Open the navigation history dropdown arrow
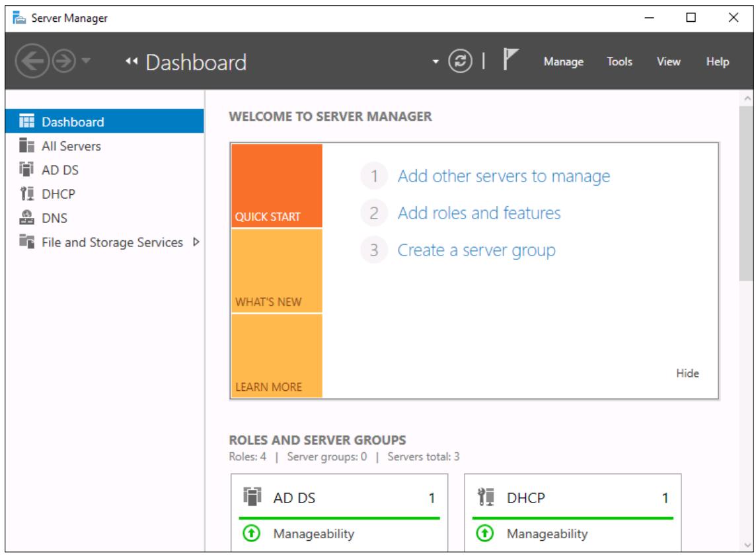 tap(86, 61)
